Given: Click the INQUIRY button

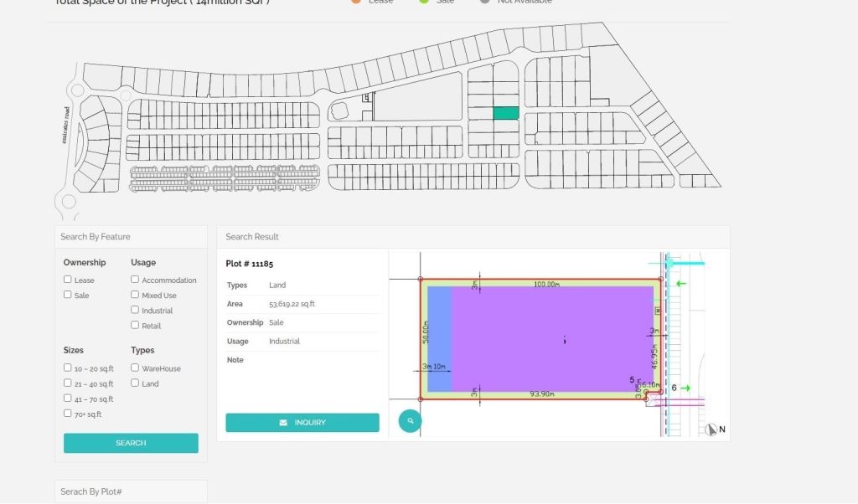Looking at the screenshot, I should click(302, 423).
